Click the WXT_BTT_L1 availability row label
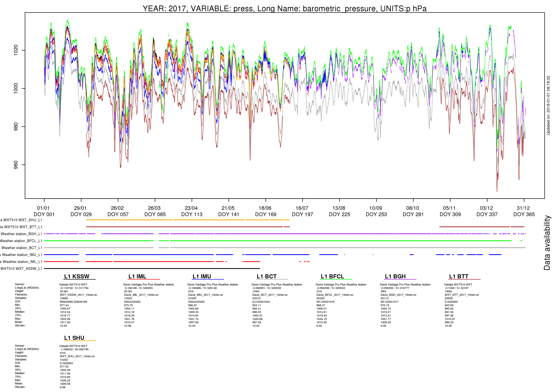Viewport: 554px width, 392px height. (x=21, y=227)
